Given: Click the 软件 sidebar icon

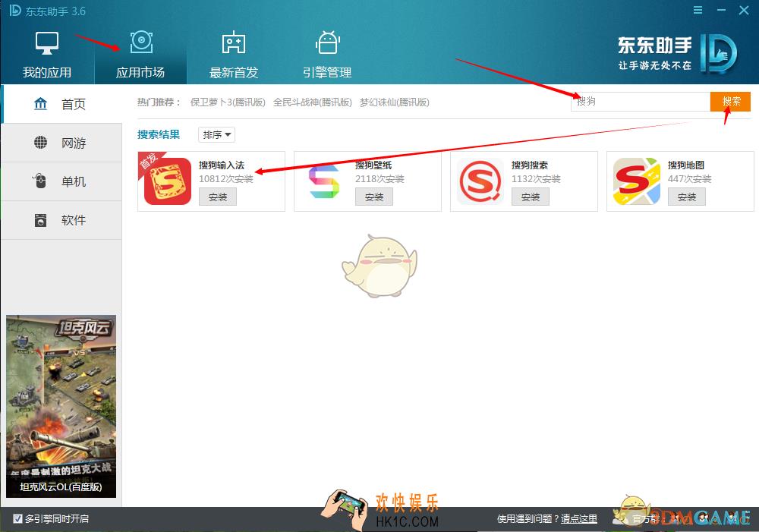Looking at the screenshot, I should 41,220.
